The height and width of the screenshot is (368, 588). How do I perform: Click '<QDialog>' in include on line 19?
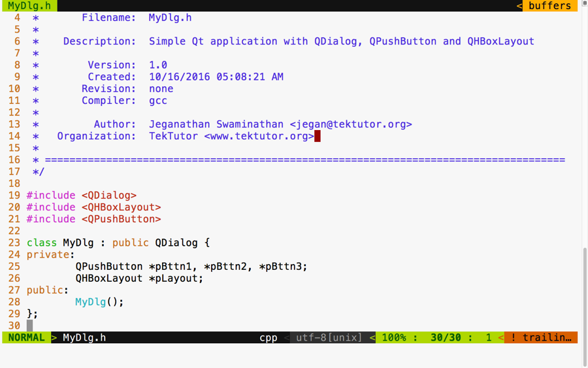108,195
